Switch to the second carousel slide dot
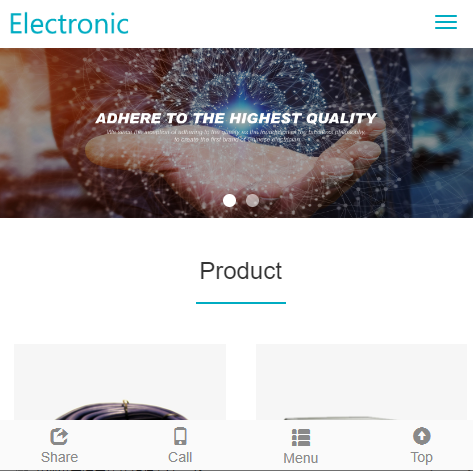The width and height of the screenshot is (473, 471). [252, 200]
